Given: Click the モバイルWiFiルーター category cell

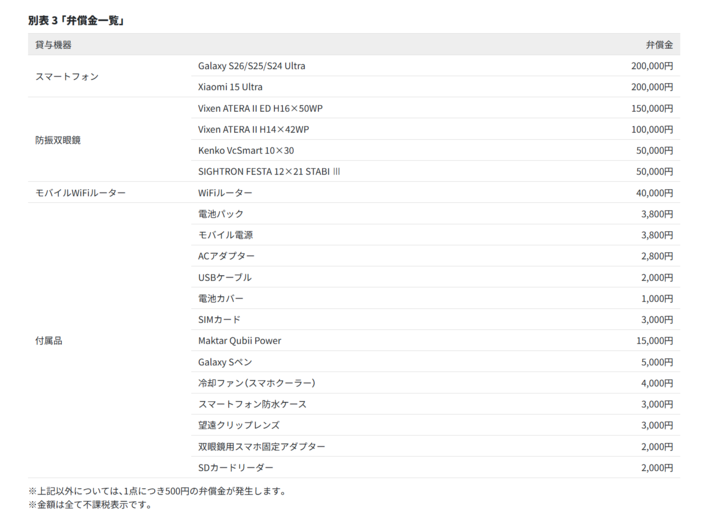Looking at the screenshot, I should (80, 193).
